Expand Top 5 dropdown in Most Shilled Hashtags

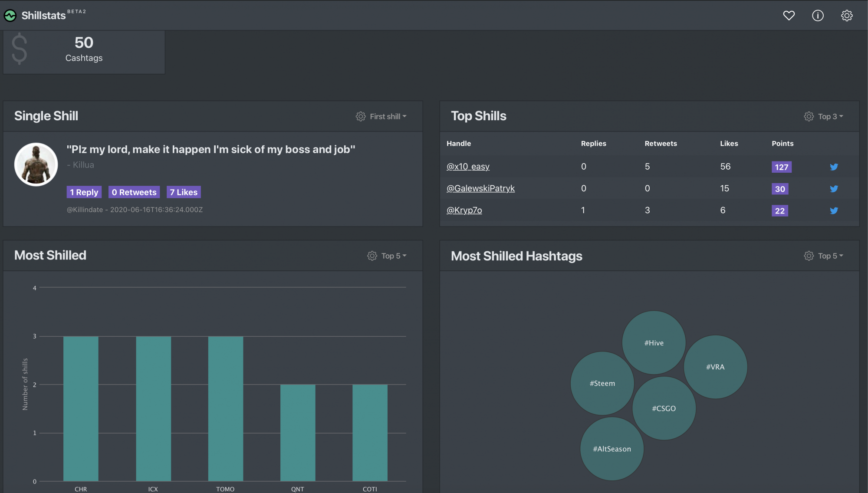pyautogui.click(x=830, y=256)
